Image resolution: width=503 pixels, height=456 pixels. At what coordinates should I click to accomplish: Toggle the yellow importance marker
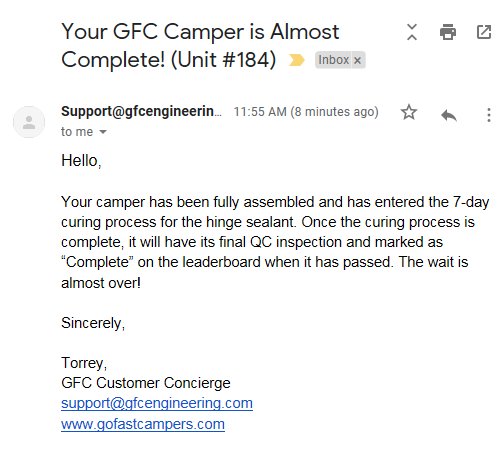click(x=296, y=60)
